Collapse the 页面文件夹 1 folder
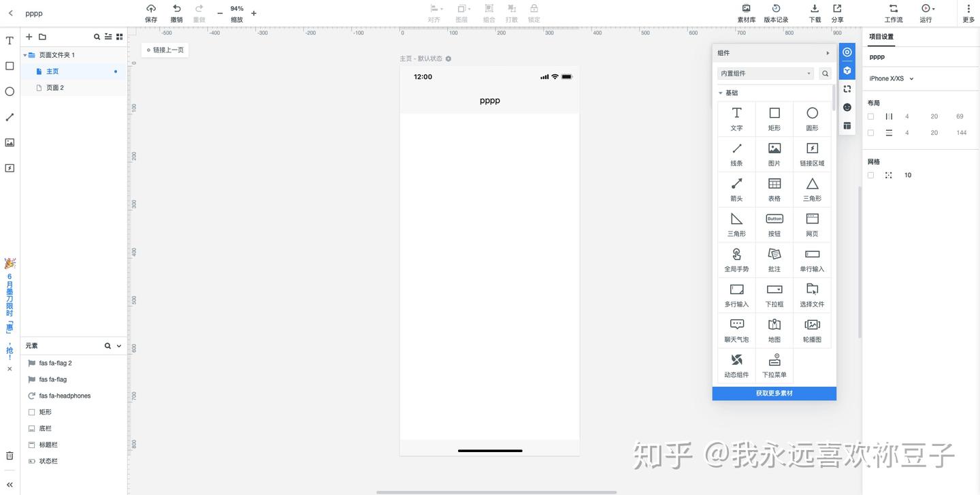The height and width of the screenshot is (495, 980). coord(25,55)
